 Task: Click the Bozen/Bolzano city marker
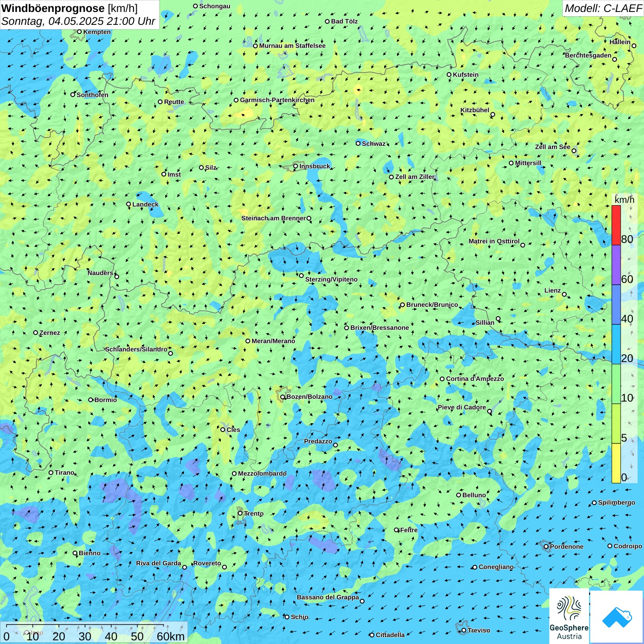coord(283,397)
